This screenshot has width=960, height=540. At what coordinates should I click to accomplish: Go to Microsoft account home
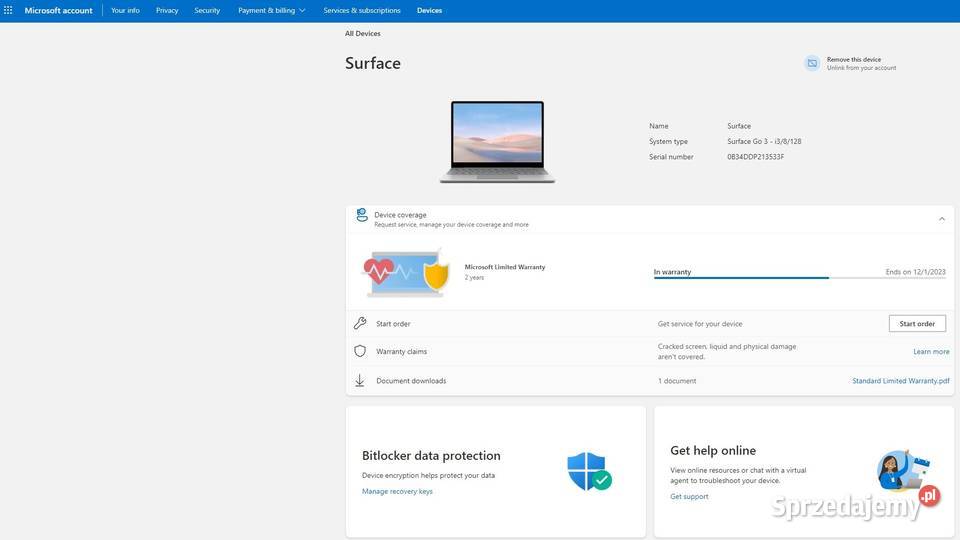[58, 10]
